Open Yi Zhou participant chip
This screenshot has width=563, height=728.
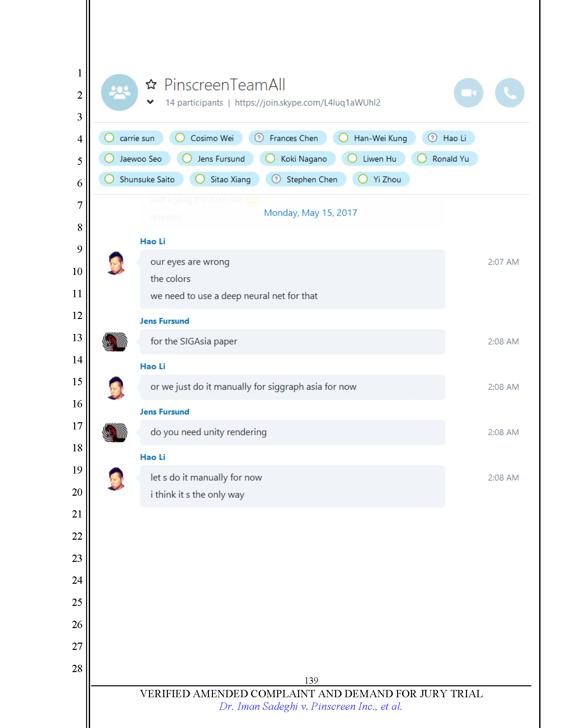tap(381, 179)
